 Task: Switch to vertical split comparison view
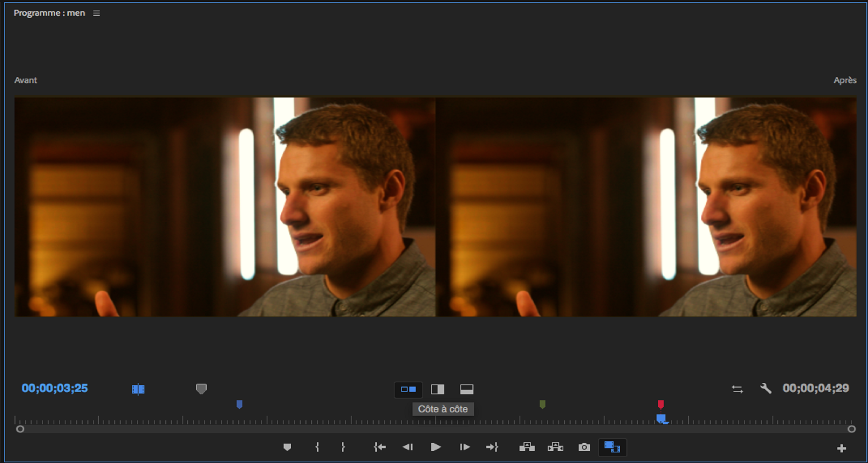438,389
